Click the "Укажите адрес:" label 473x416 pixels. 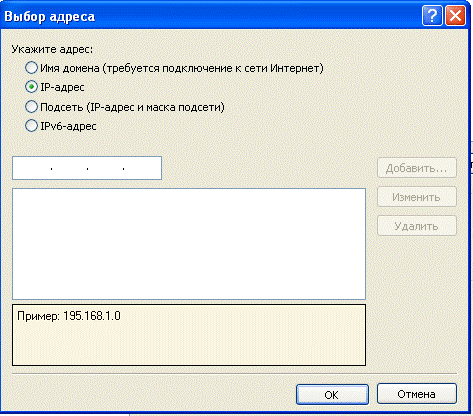tap(52, 49)
